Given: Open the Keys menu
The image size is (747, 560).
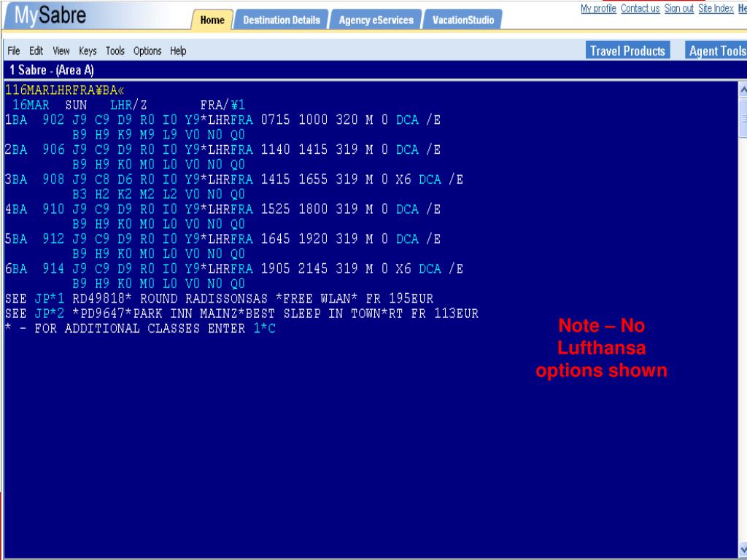Looking at the screenshot, I should [88, 50].
